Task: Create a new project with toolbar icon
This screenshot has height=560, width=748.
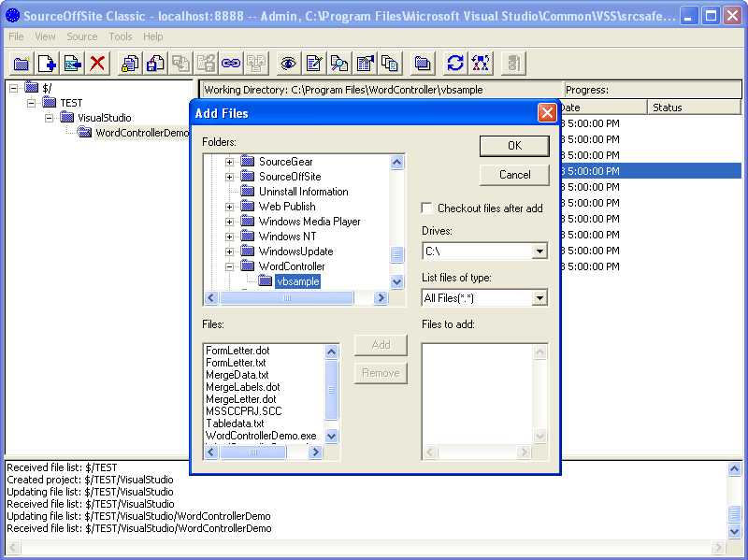Action: 21,63
